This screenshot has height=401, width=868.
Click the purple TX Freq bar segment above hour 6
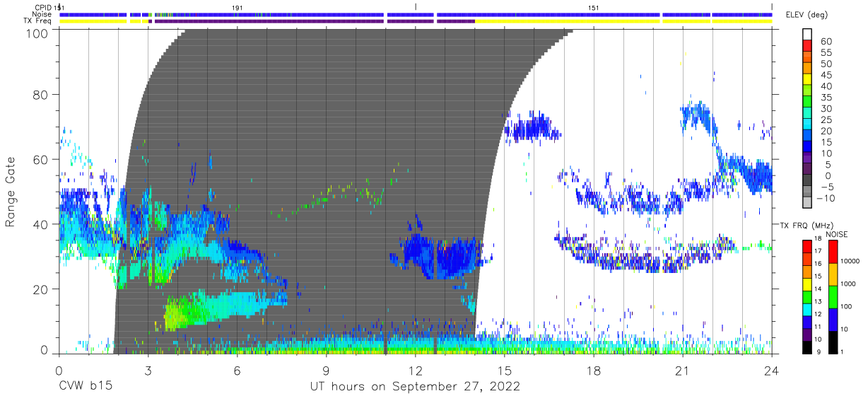coord(269,21)
